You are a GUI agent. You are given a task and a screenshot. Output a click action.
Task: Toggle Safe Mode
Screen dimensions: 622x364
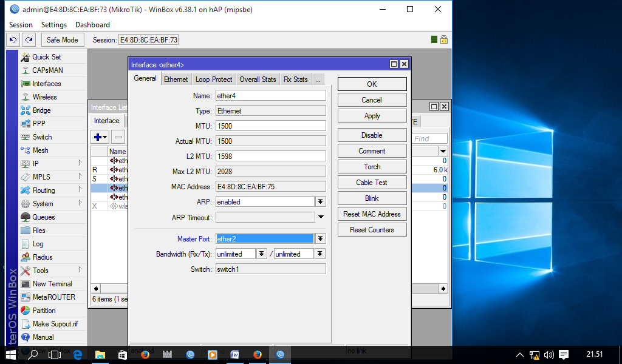pos(63,39)
